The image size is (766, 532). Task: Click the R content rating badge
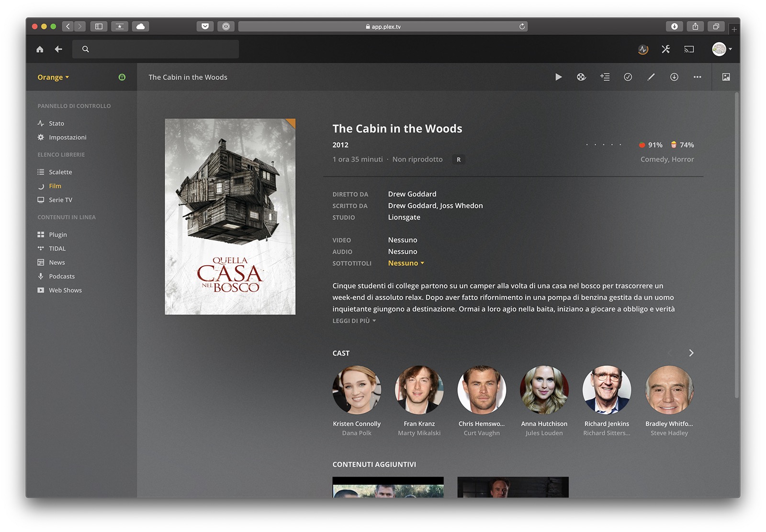click(x=459, y=160)
